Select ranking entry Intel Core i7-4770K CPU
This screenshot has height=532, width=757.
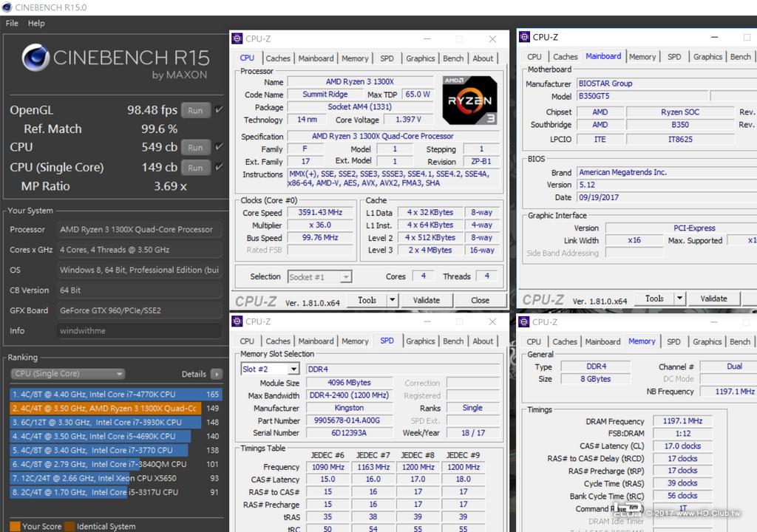[115, 395]
